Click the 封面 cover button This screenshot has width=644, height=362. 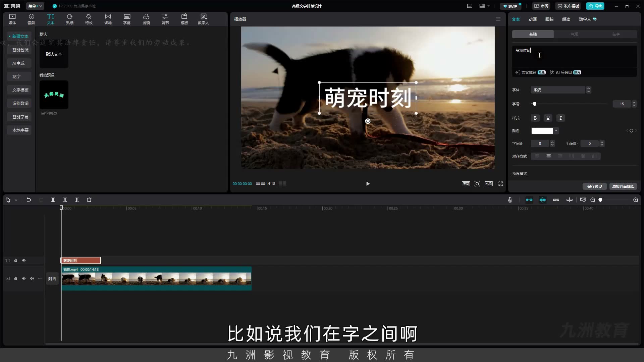click(x=52, y=279)
